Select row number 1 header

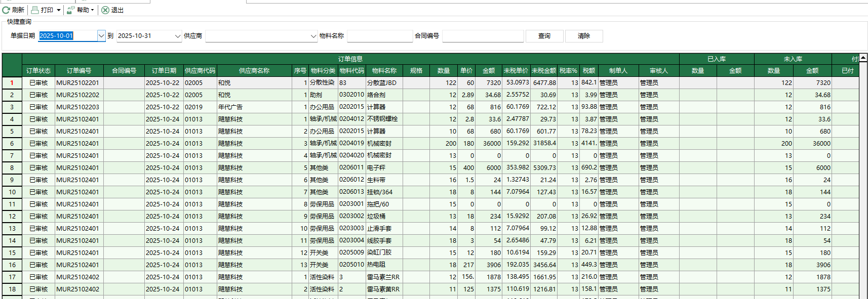pyautogui.click(x=12, y=83)
